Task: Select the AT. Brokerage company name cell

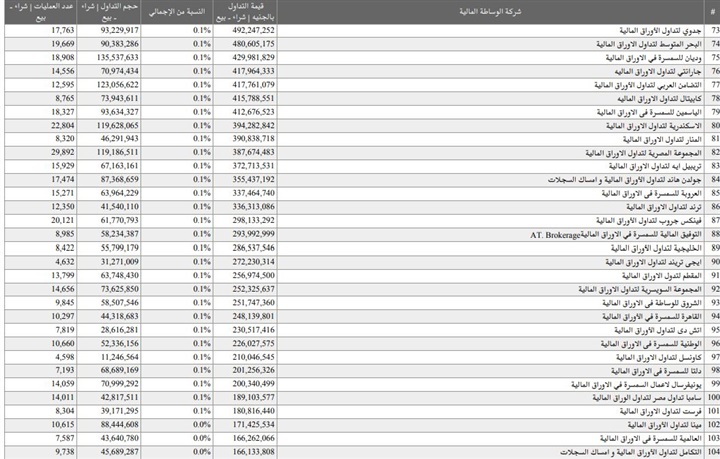Action: 616,235
